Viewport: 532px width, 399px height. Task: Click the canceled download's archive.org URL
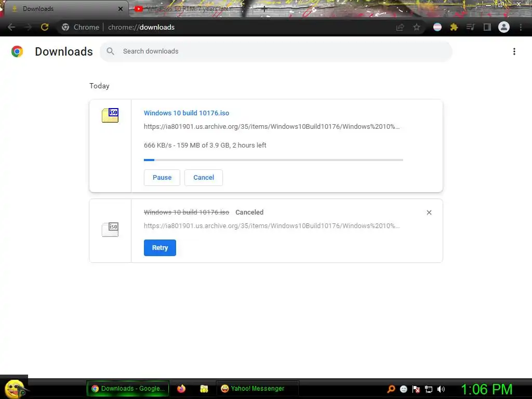point(271,225)
